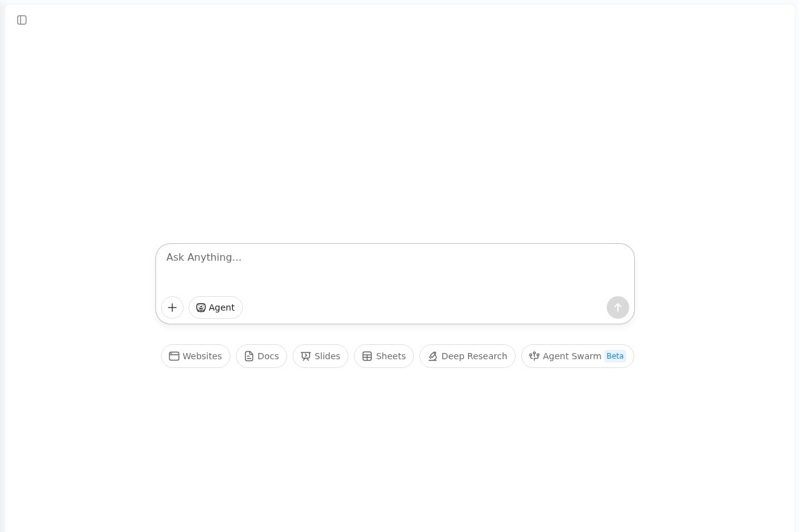This screenshot has width=799, height=532.
Task: Pick the Slides label
Action: coord(327,356)
